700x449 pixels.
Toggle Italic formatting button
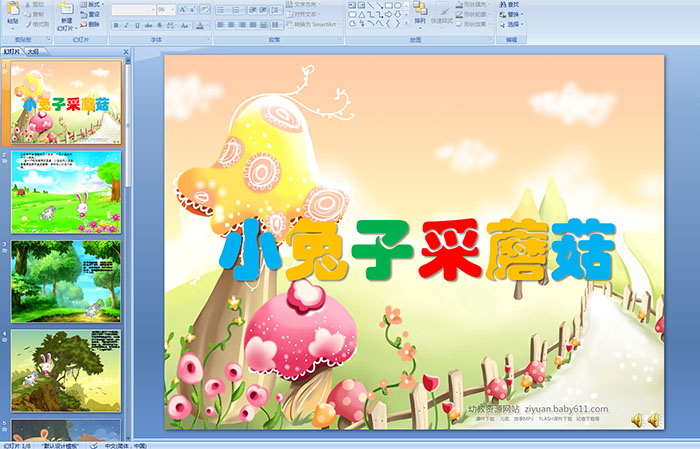[127, 25]
